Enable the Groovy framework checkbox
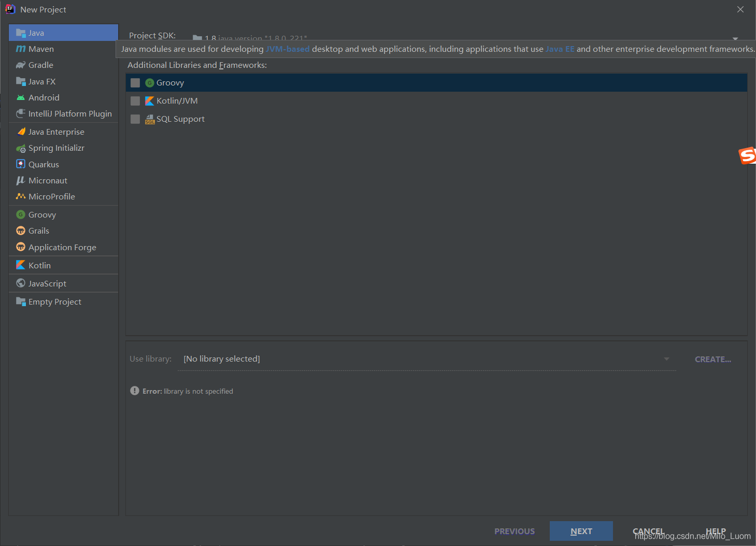Image resolution: width=756 pixels, height=546 pixels. point(135,83)
